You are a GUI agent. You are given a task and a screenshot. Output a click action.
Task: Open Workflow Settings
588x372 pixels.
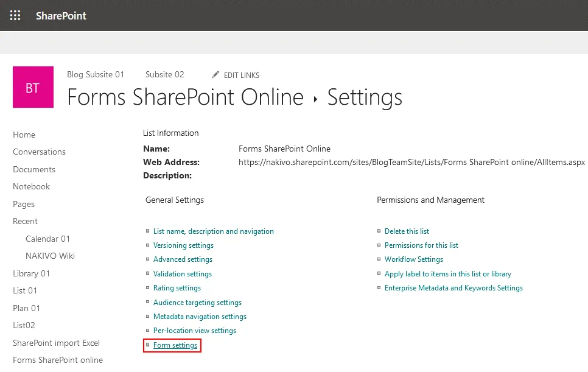(x=413, y=259)
